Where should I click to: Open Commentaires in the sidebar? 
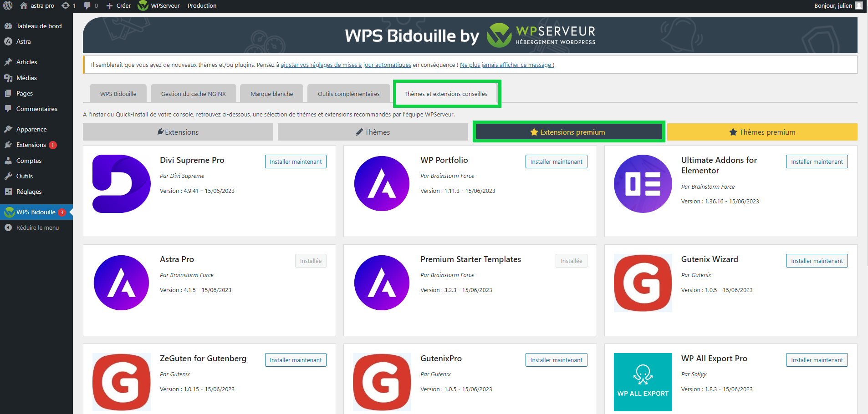36,109
